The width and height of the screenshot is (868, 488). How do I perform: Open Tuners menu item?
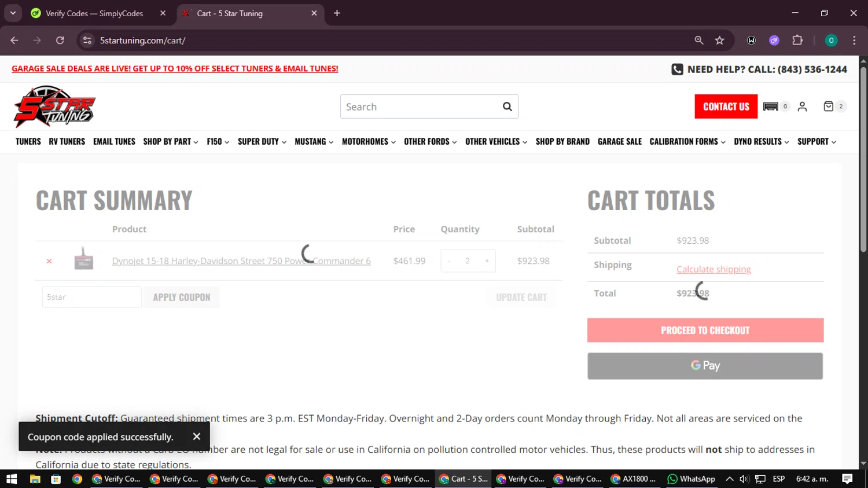click(x=28, y=141)
